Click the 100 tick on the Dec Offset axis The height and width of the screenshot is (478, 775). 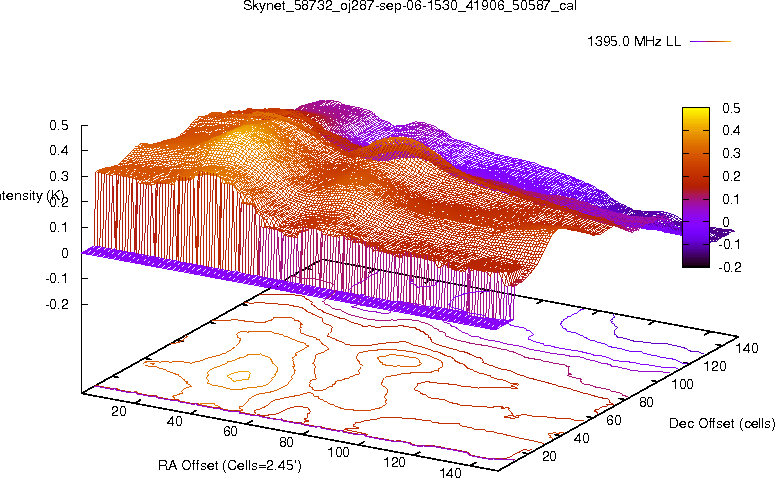coord(682,384)
